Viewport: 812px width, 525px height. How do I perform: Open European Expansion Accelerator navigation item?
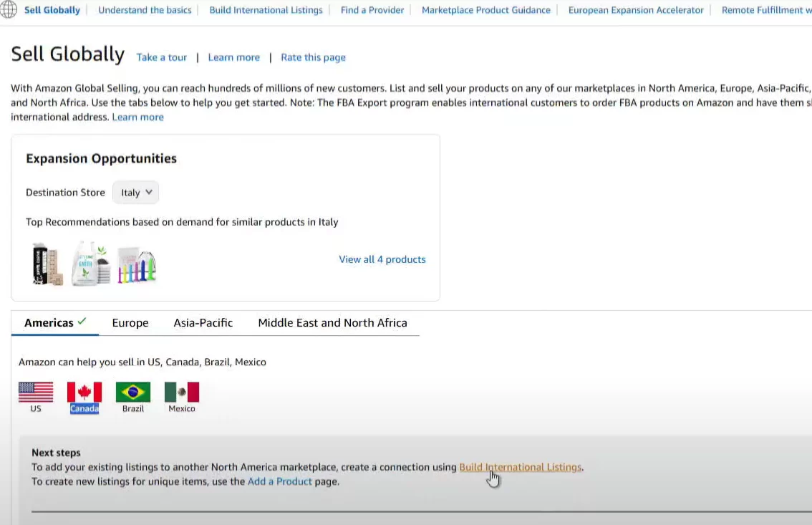636,10
